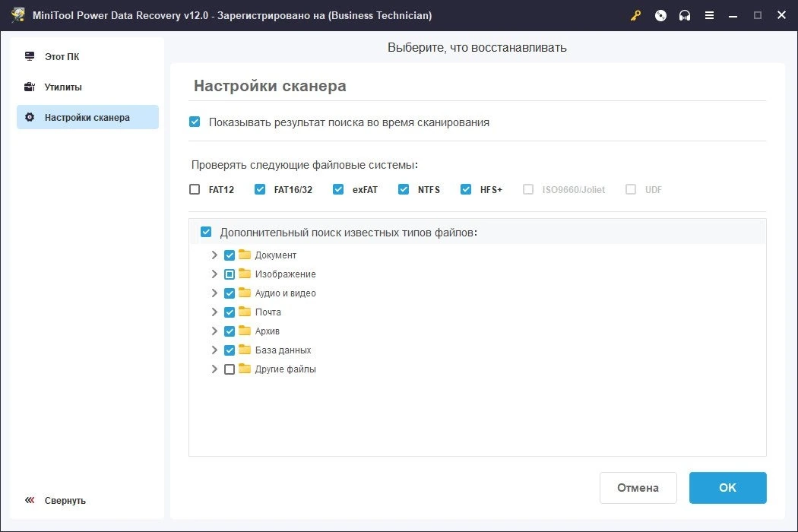The width and height of the screenshot is (798, 532).
Task: Click the Архив tree label
Action: click(x=268, y=331)
